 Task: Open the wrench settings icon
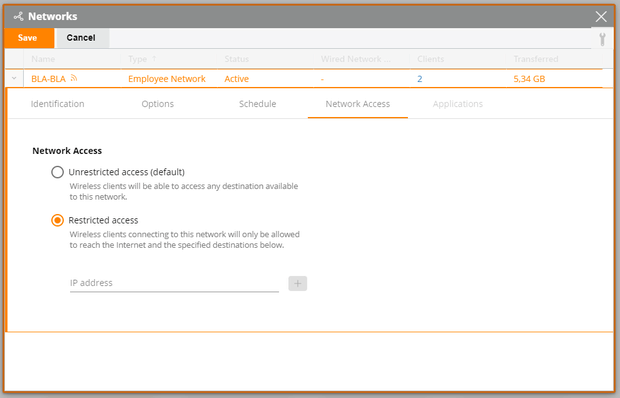tap(602, 39)
